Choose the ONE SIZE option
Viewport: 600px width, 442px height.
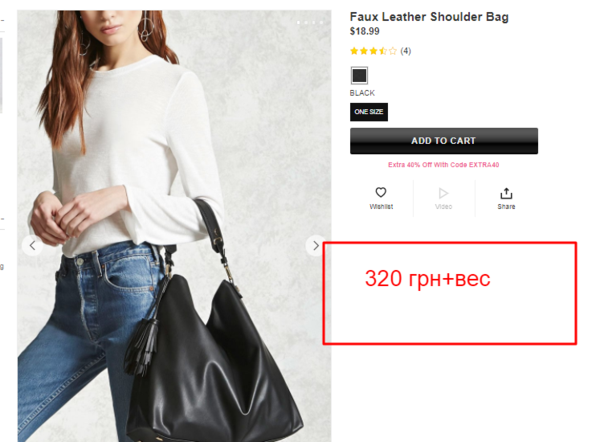point(369,112)
